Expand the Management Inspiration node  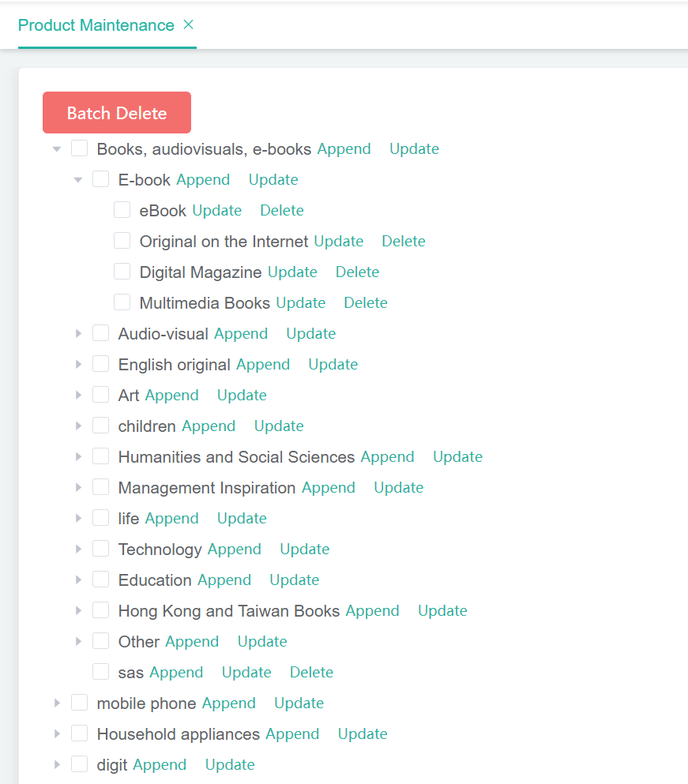(x=78, y=487)
